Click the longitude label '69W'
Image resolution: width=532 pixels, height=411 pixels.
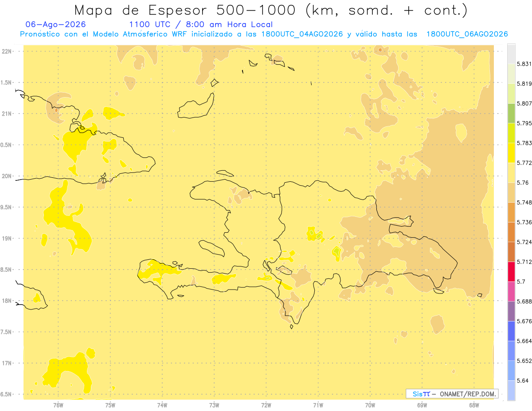(422, 405)
